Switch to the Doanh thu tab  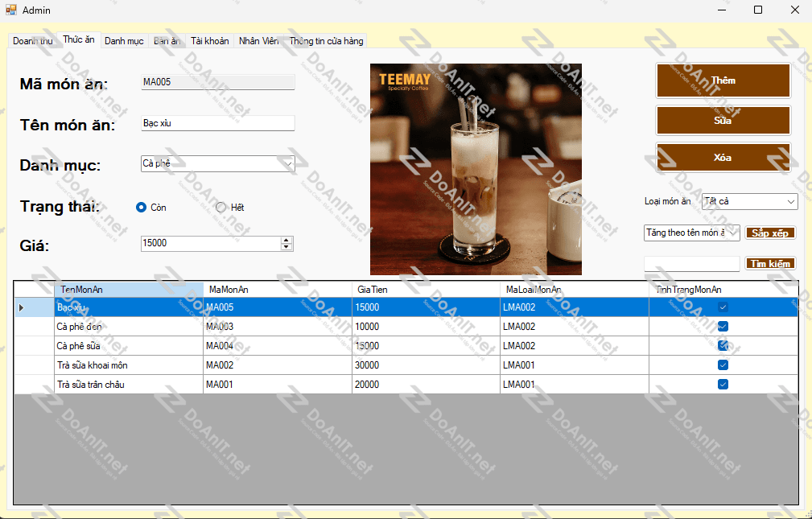tap(32, 41)
